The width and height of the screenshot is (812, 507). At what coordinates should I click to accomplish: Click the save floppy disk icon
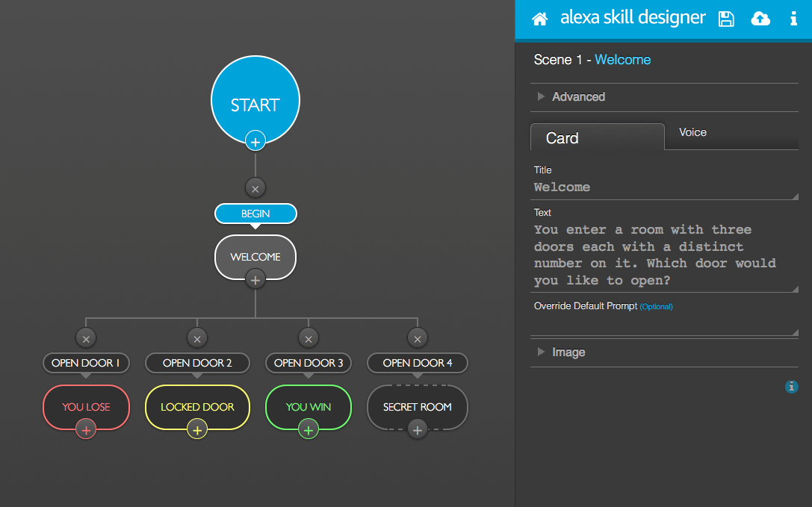[x=726, y=19]
